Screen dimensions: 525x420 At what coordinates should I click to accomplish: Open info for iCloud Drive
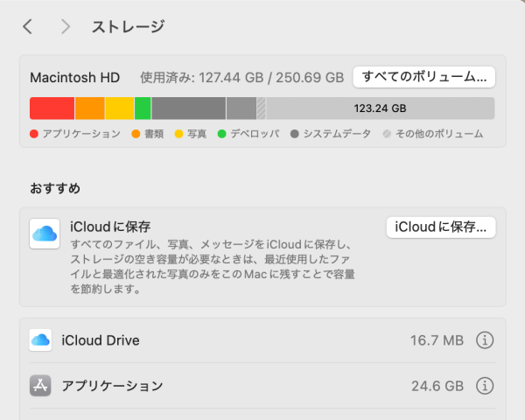point(486,340)
